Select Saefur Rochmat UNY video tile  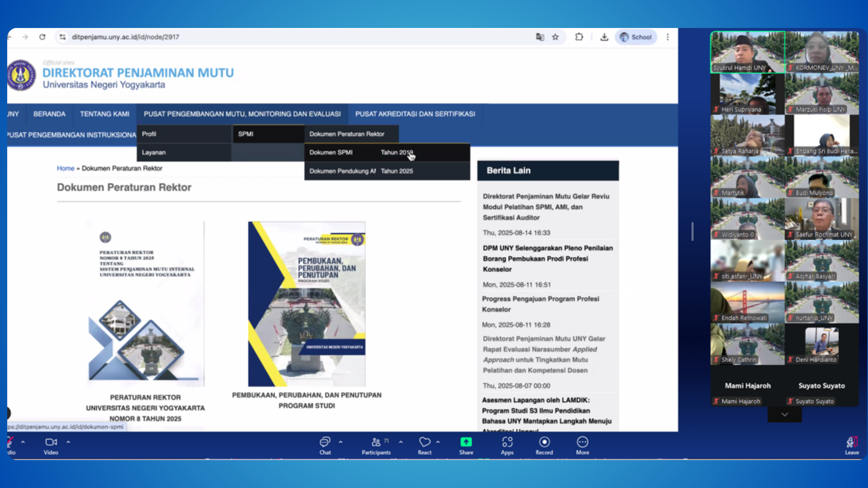pyautogui.click(x=822, y=219)
